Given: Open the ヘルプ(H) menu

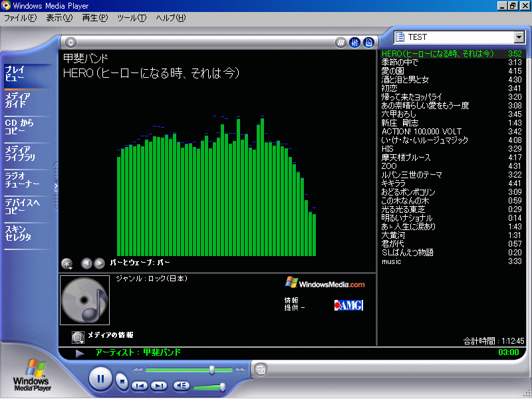Looking at the screenshot, I should coord(171,18).
